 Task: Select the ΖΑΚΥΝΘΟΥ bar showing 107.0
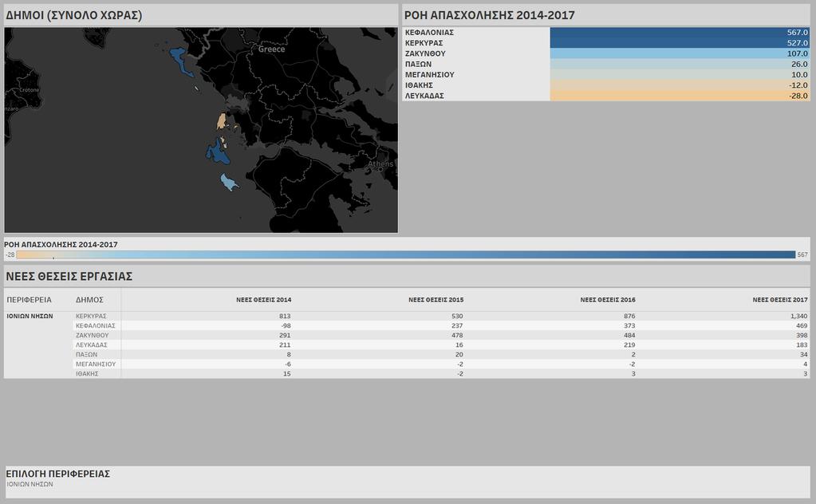pyautogui.click(x=680, y=53)
